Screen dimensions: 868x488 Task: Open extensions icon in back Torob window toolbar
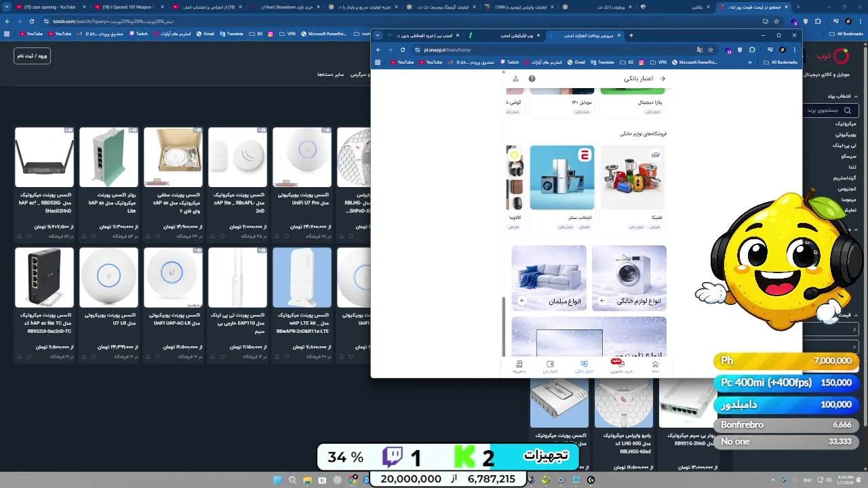[818, 21]
